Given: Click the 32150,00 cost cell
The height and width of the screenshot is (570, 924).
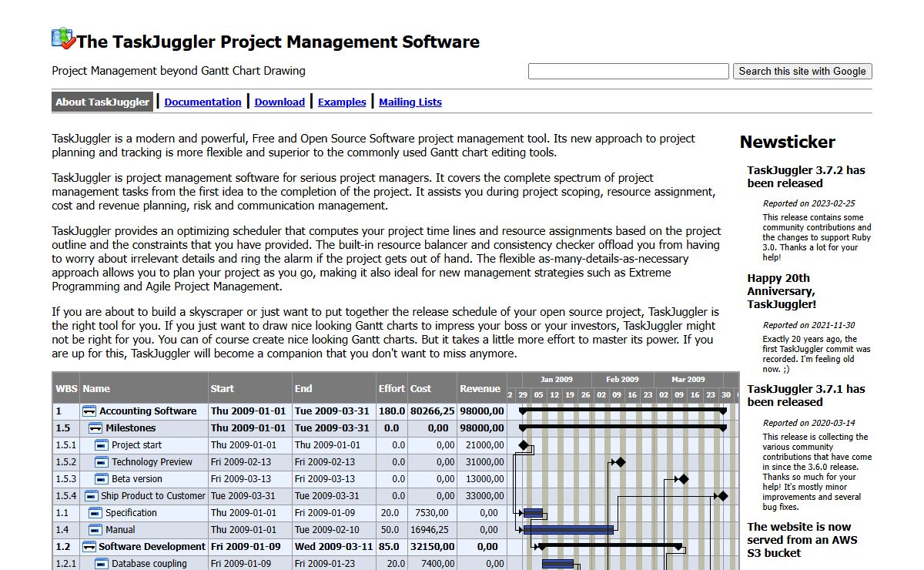Looking at the screenshot, I should 433,547.
